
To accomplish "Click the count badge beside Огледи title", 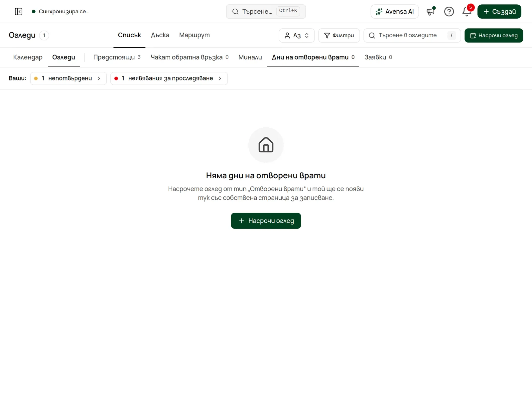I will (44, 36).
